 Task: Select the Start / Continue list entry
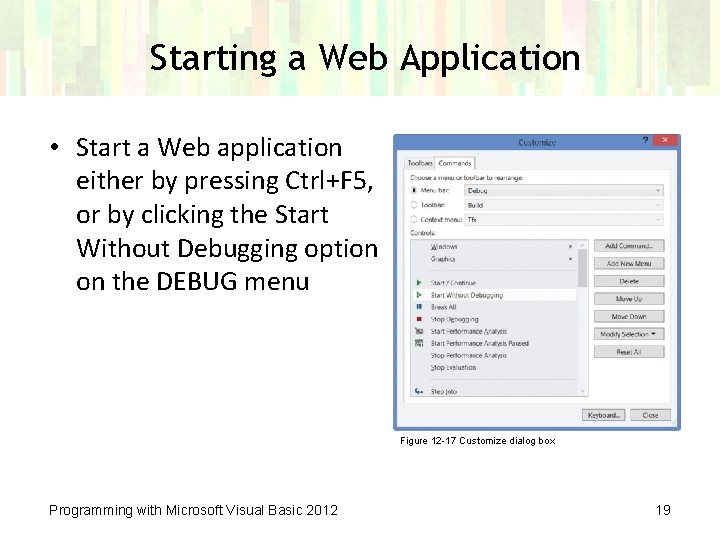click(494, 283)
